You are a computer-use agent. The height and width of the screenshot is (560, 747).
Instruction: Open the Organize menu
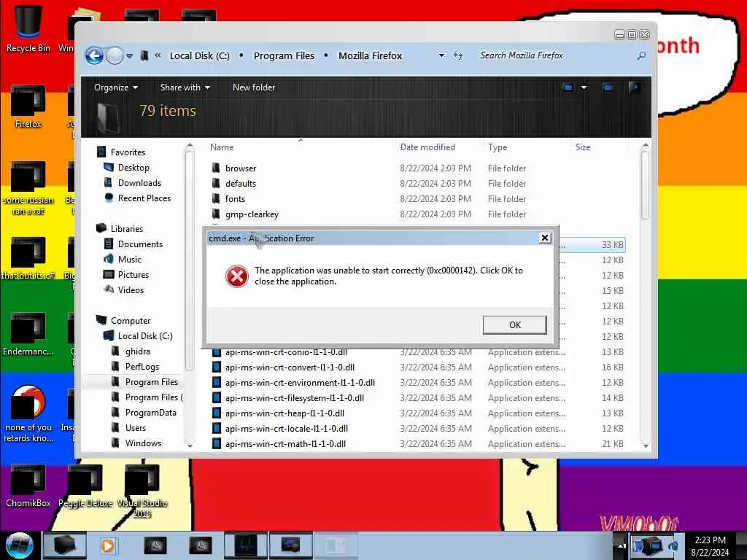pyautogui.click(x=116, y=87)
